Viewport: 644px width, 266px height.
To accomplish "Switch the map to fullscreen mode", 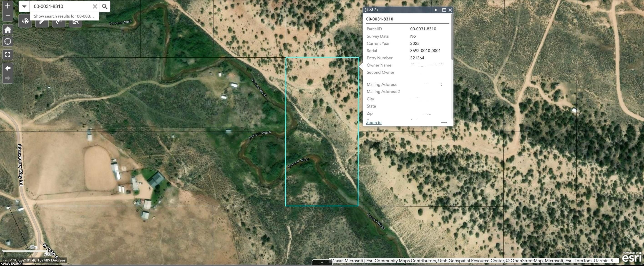I will tap(8, 54).
